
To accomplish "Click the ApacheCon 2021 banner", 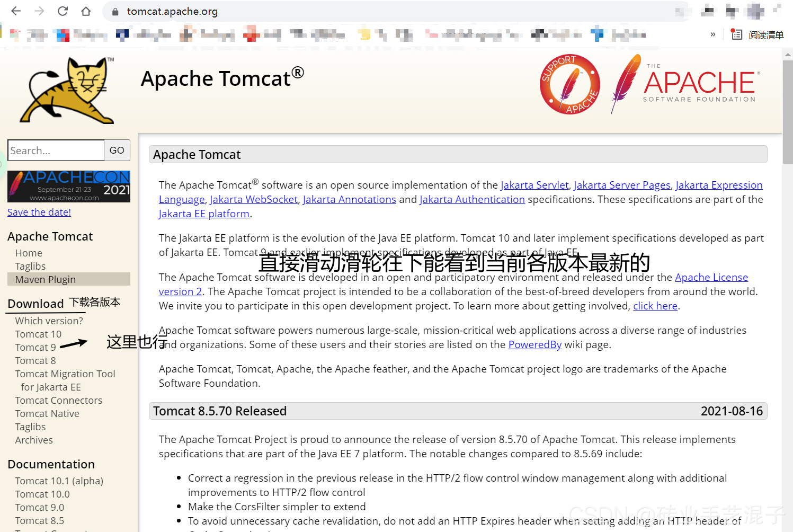I will coord(68,186).
